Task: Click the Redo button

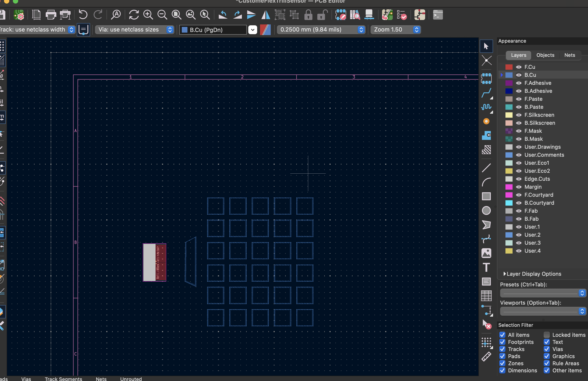Action: tap(98, 15)
